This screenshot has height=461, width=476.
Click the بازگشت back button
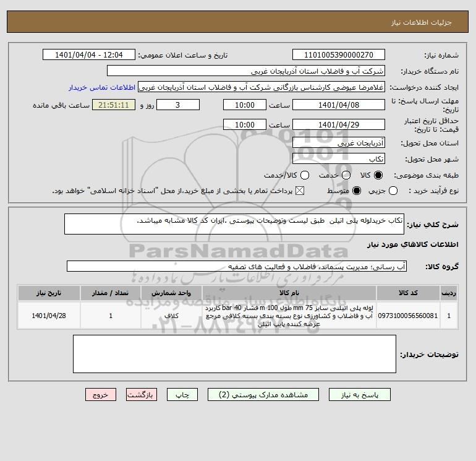(142, 394)
